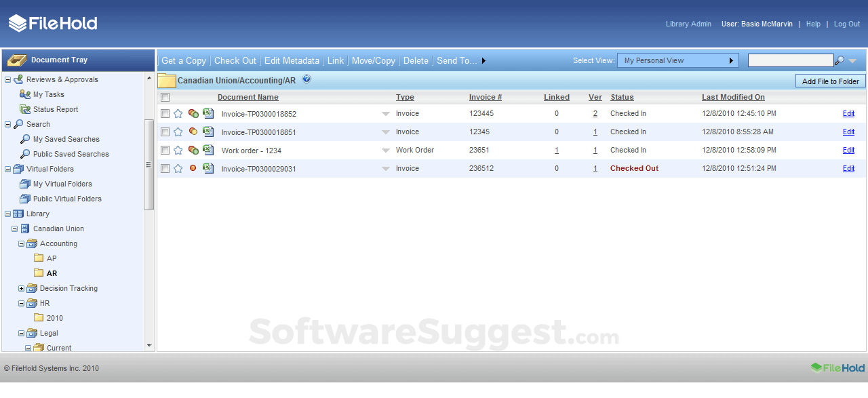Collapse the Accounting folder in the tree
This screenshot has width=868, height=398.
coord(21,243)
